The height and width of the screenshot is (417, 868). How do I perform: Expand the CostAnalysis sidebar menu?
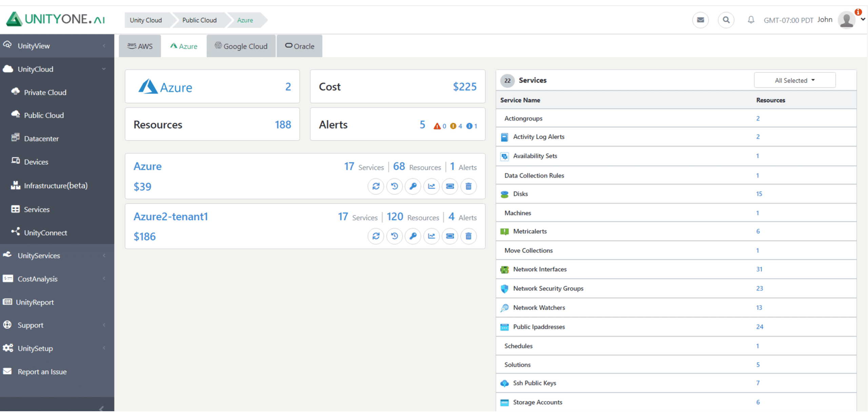coord(57,279)
